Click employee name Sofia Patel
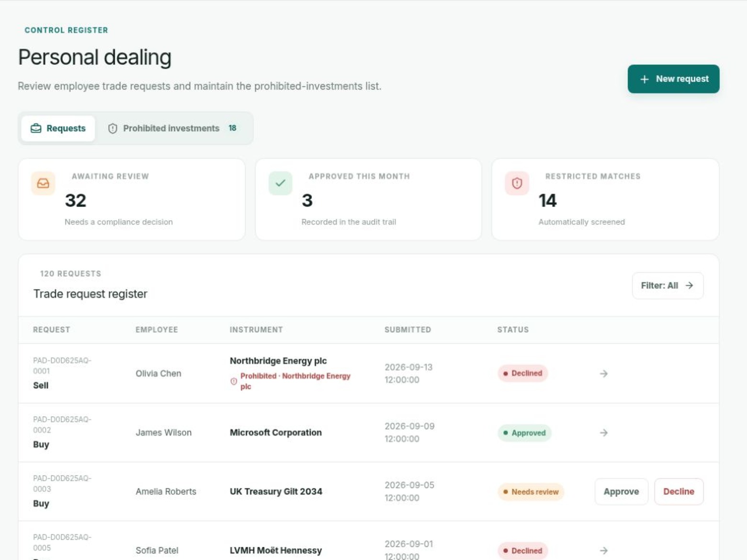Viewport: 747px width, 560px height. pos(157,550)
